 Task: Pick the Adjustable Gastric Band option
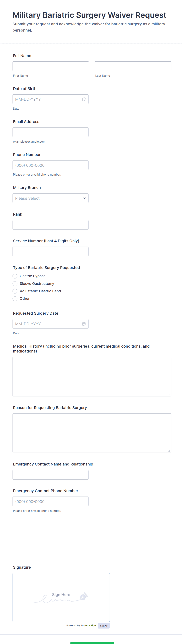[x=15, y=291]
